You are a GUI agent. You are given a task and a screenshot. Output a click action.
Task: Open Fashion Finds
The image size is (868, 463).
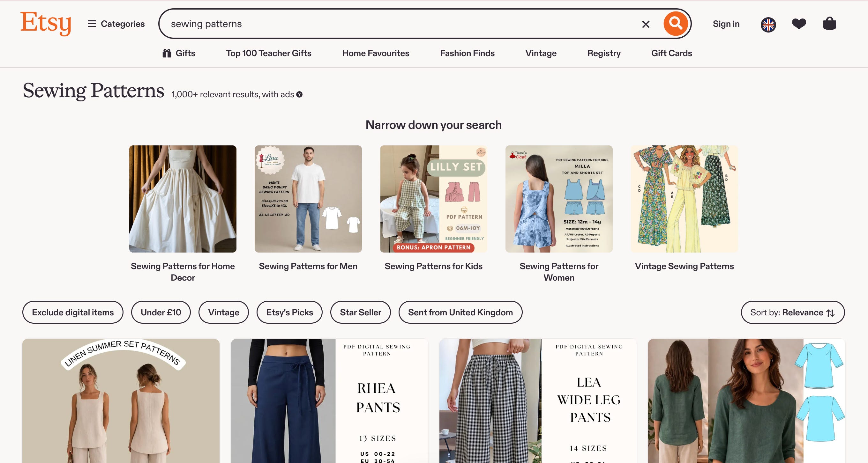tap(468, 53)
